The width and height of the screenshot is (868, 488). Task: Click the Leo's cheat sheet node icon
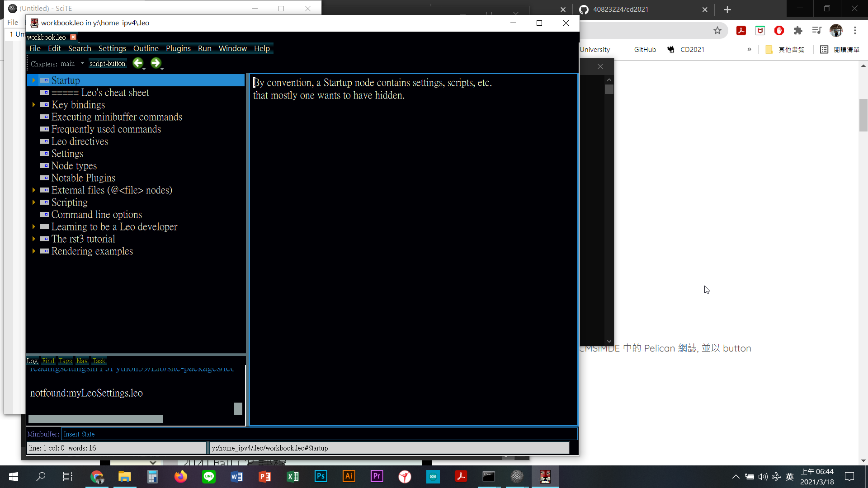pyautogui.click(x=44, y=93)
